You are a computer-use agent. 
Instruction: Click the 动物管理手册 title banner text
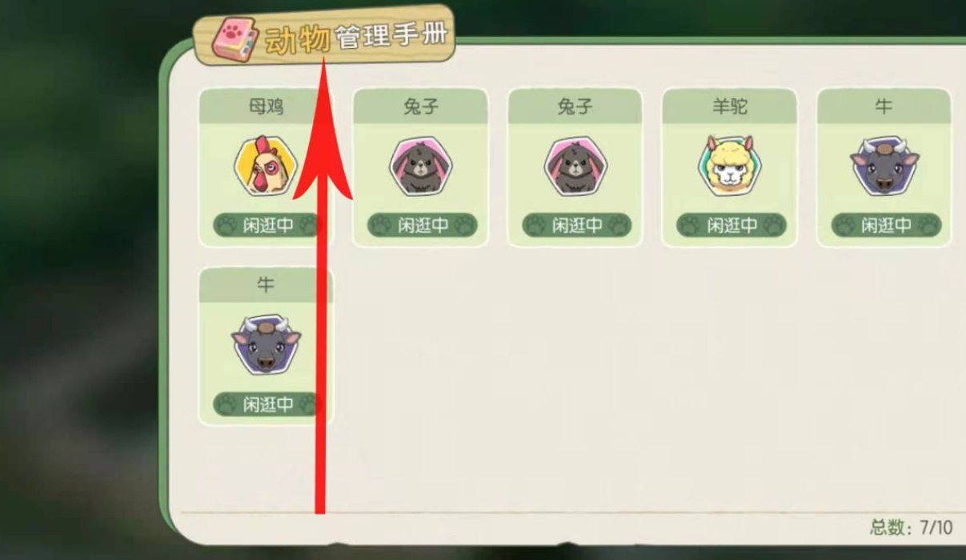tap(357, 38)
